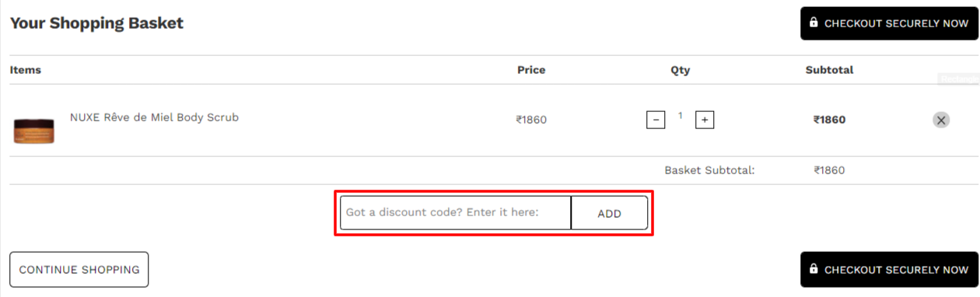The image size is (980, 297).
Task: Click the Basket Subtotal amount ₹1860
Action: [829, 170]
